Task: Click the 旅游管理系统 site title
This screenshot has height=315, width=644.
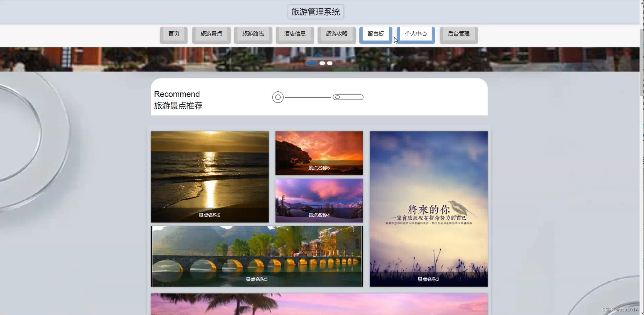Action: [x=316, y=12]
